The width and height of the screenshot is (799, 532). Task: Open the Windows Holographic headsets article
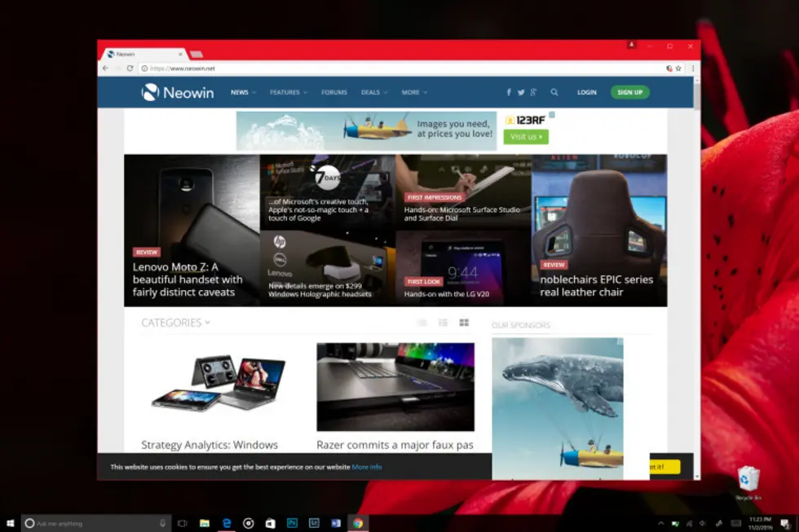tap(328, 268)
